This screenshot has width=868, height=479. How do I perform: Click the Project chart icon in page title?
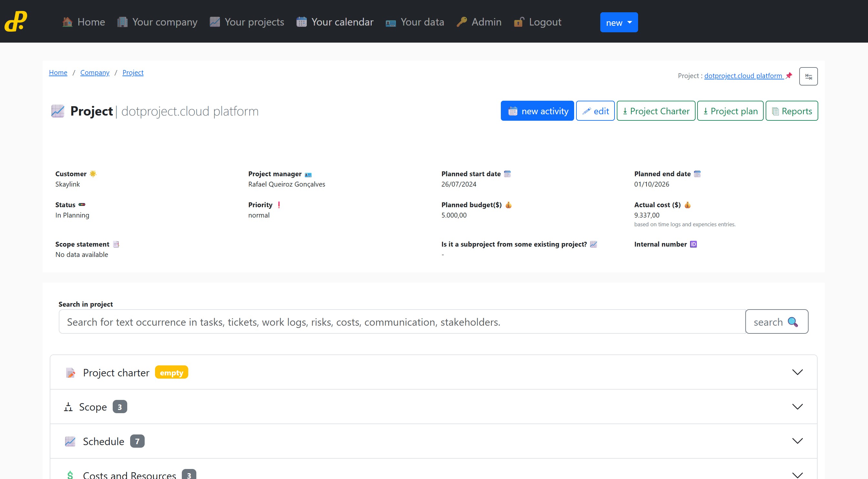coord(57,111)
